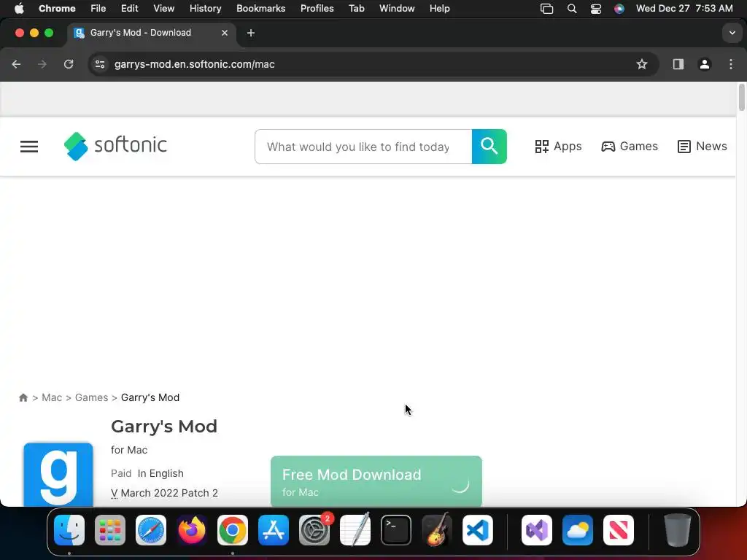Open the Tab menu
This screenshot has height=560, width=747.
coord(356,9)
